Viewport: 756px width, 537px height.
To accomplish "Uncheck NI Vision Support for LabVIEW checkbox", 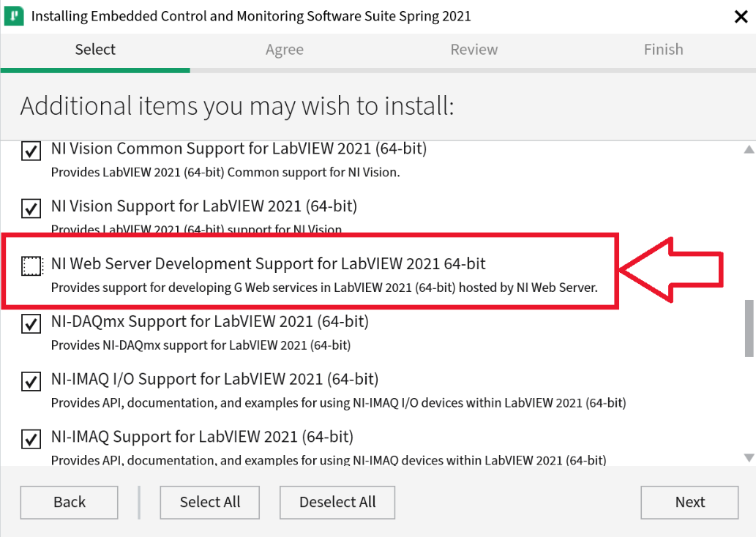I will point(31,209).
